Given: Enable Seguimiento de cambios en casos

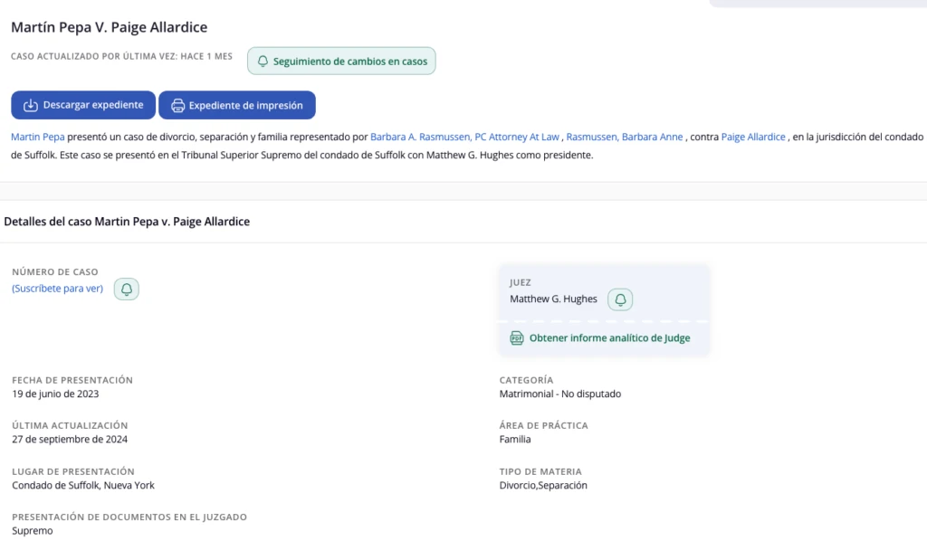Looking at the screenshot, I should tap(341, 62).
